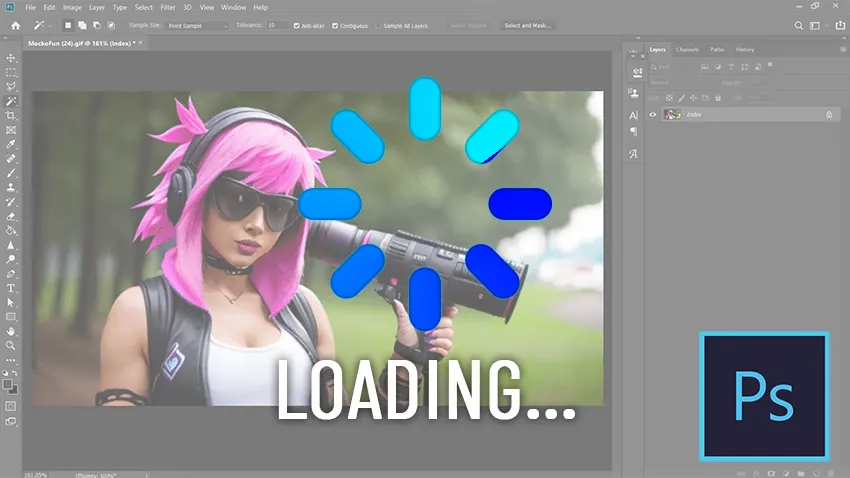Open the Sample Size dropdown
The image size is (850, 478).
pos(197,25)
